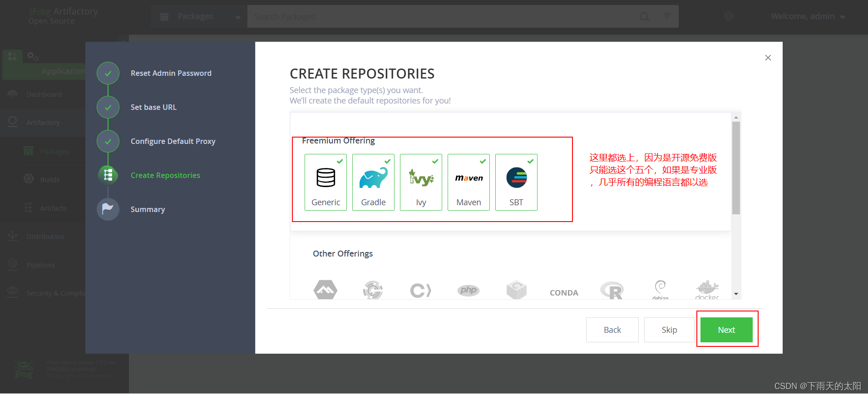Click the JFrog Artifactory logo

pyautogui.click(x=63, y=15)
